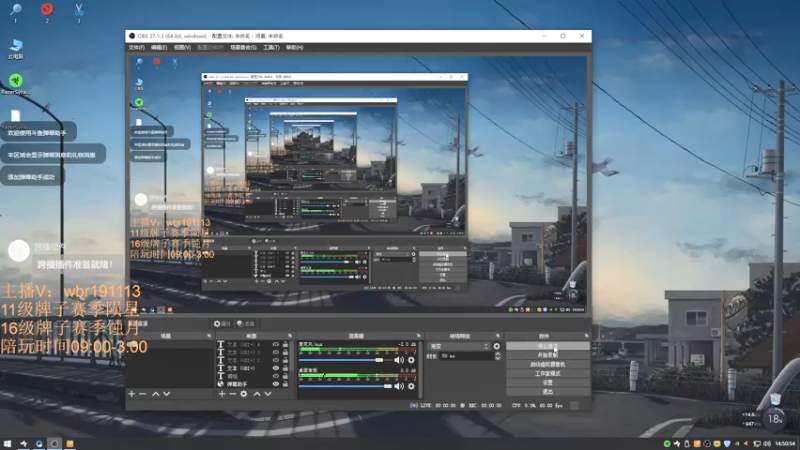This screenshot has width=800, height=450.
Task: Open the 桌面音频 audio settings gear
Action: [x=411, y=386]
